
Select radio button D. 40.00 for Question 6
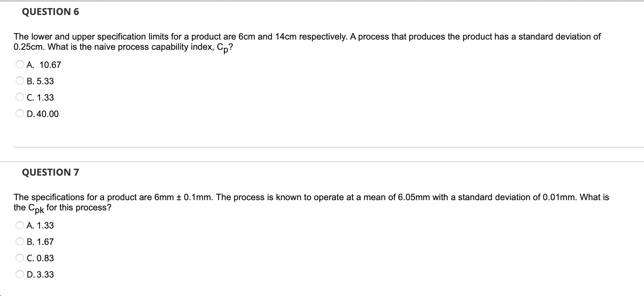[x=19, y=113]
